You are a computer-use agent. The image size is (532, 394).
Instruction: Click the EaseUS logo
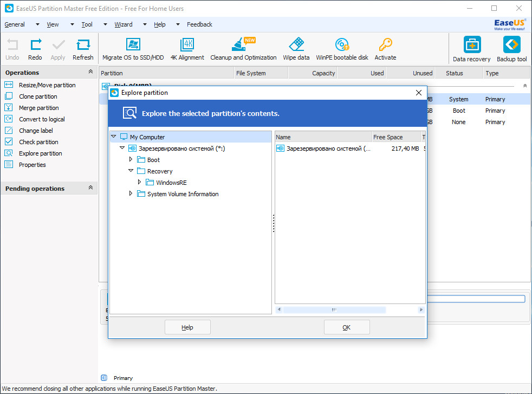(510, 24)
